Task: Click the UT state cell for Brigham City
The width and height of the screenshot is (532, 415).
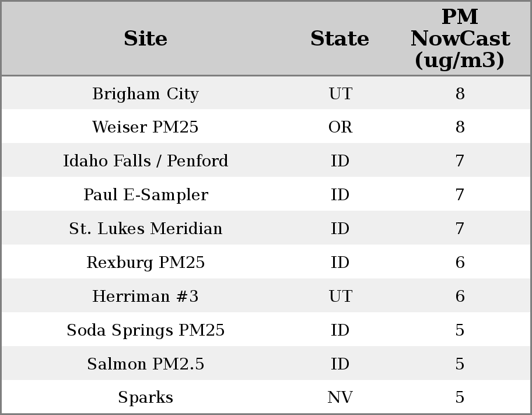Action: pyautogui.click(x=340, y=94)
